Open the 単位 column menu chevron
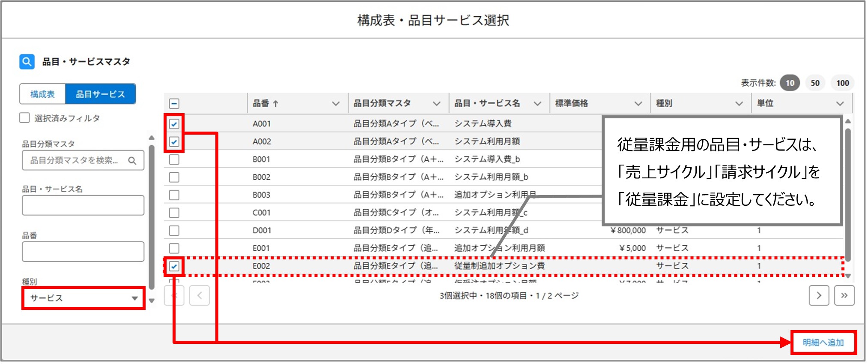 point(840,104)
